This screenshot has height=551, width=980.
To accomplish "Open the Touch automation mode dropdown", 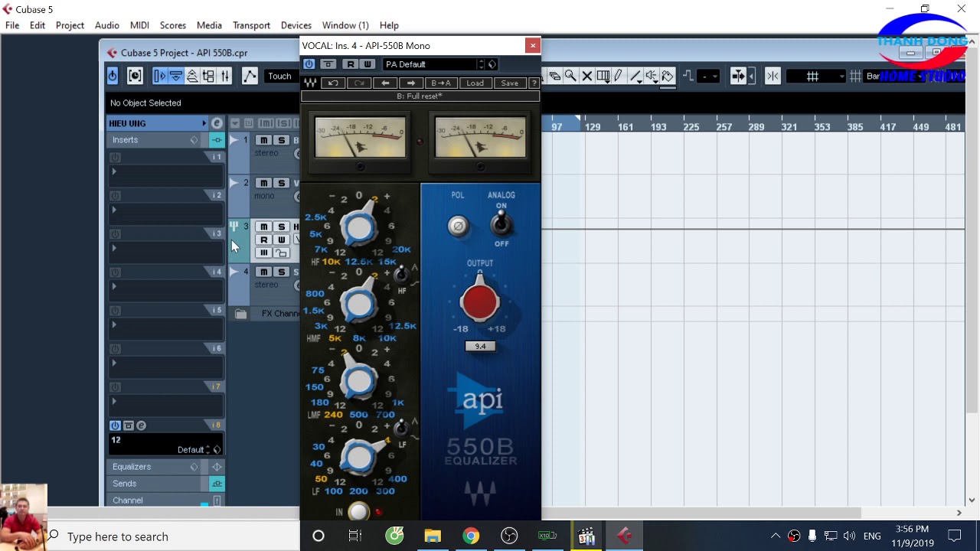I will (x=282, y=76).
